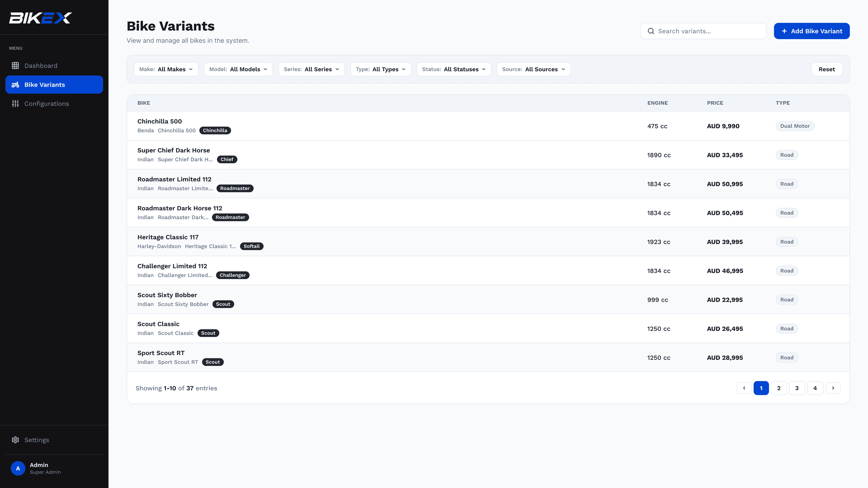
Task: Open the Status filter dropdown
Action: 454,69
